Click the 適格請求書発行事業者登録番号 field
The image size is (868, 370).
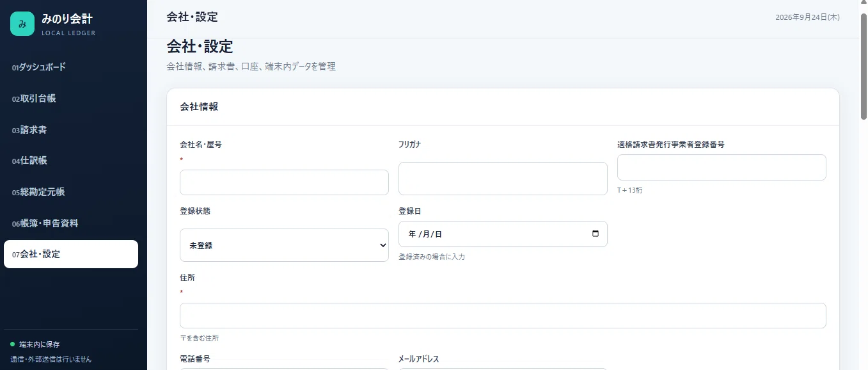click(722, 167)
